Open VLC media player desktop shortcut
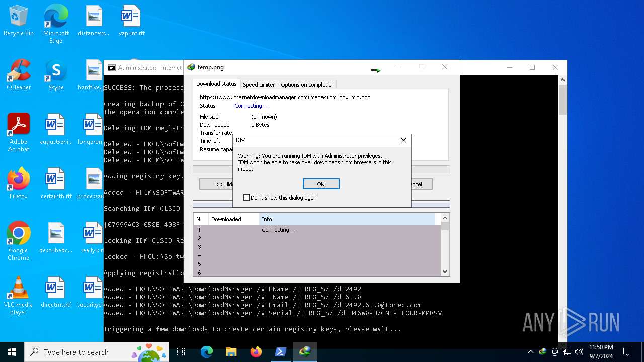The width and height of the screenshot is (644, 362). point(19,296)
